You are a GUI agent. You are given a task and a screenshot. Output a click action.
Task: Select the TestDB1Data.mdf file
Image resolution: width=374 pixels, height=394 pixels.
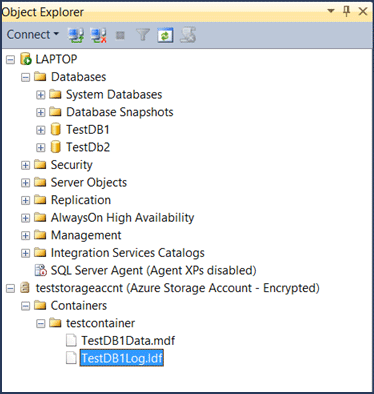point(128,341)
